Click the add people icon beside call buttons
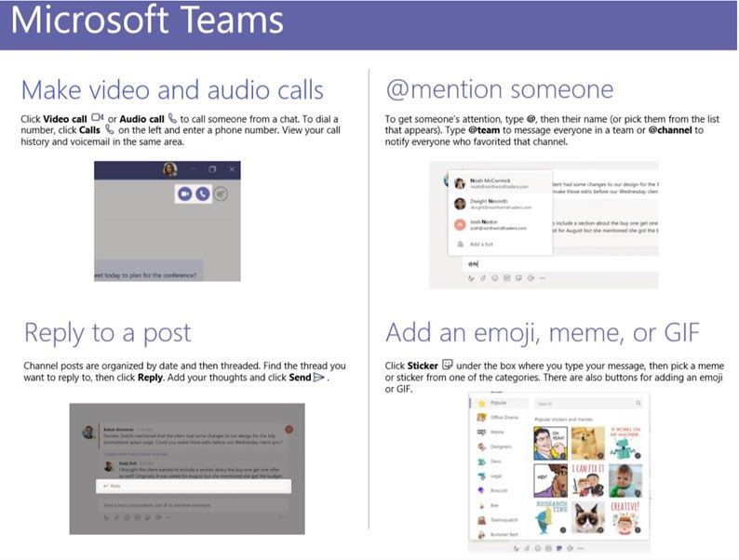739x560 pixels. [x=220, y=193]
